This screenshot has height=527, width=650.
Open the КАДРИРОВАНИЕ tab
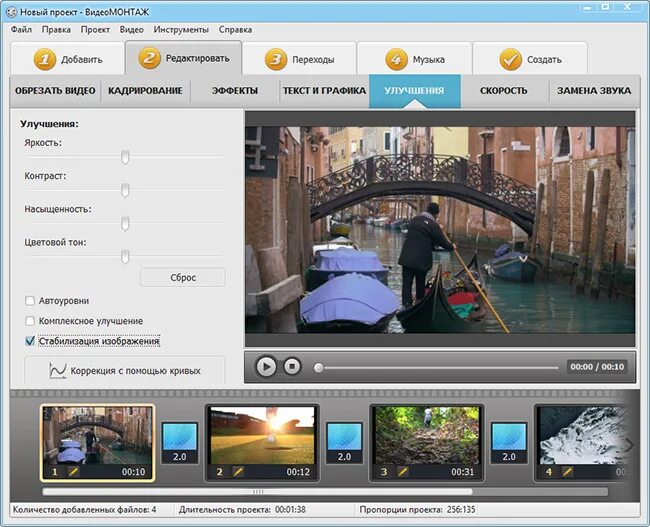(145, 90)
